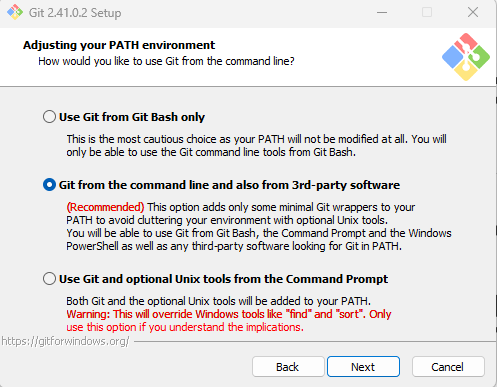Click the red 'Warning: This will override Windows tools' line

(229, 314)
